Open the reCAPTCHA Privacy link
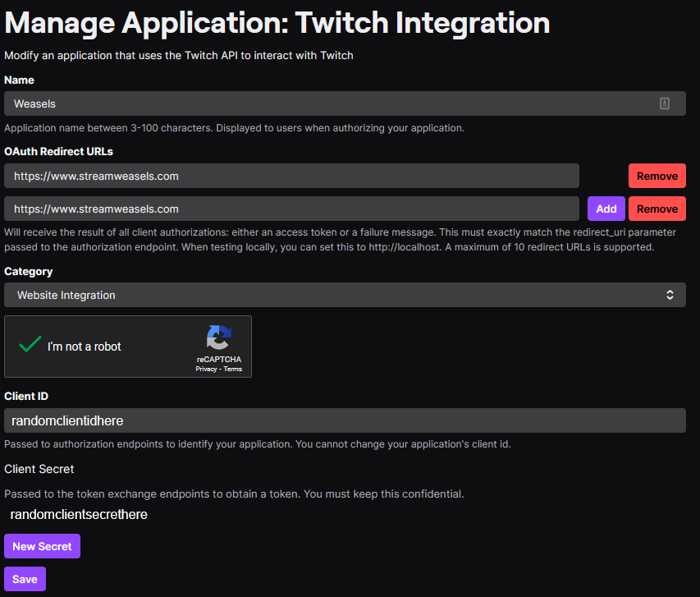700x597 pixels. tap(206, 369)
